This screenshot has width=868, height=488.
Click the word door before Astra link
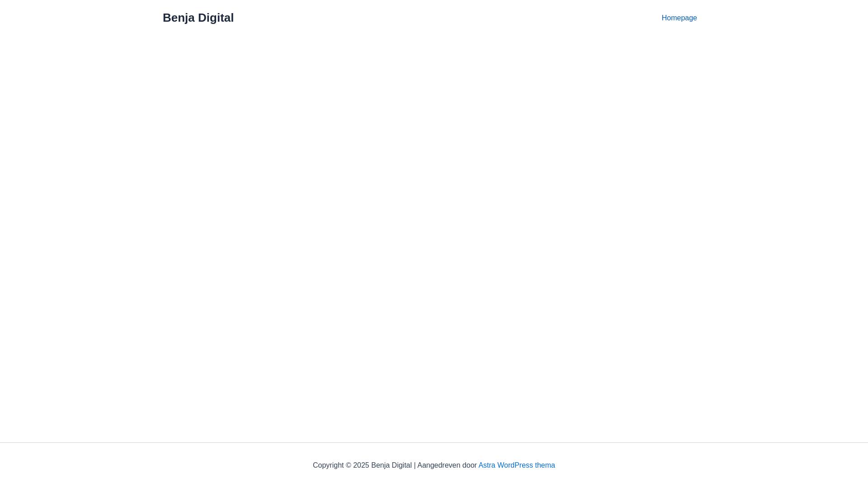click(469, 465)
